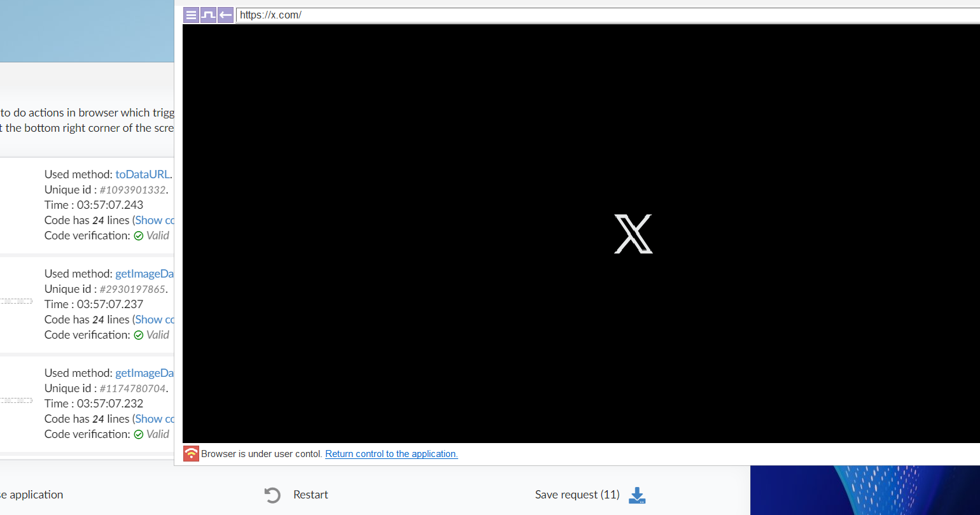Click the Restart button label
The width and height of the screenshot is (980, 515).
pos(311,495)
